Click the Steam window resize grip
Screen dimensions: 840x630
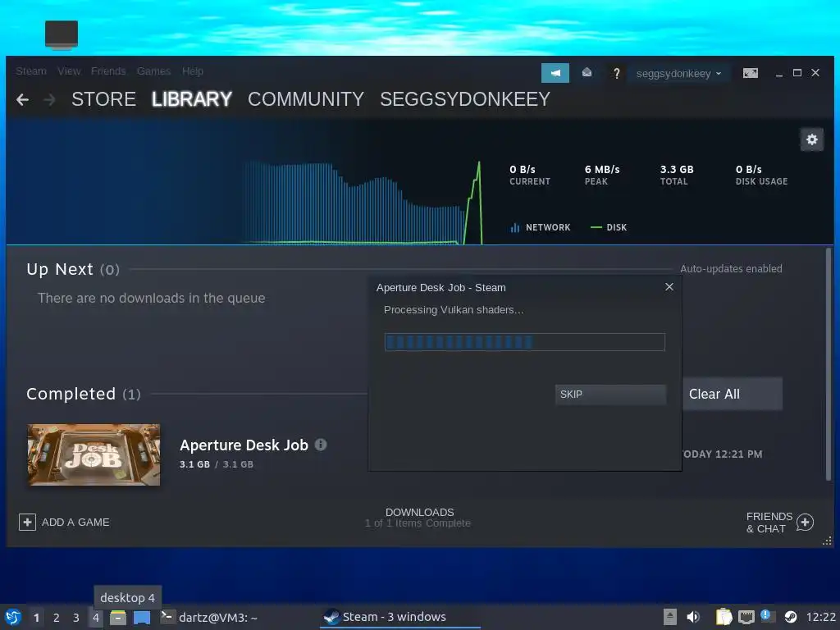pos(827,541)
